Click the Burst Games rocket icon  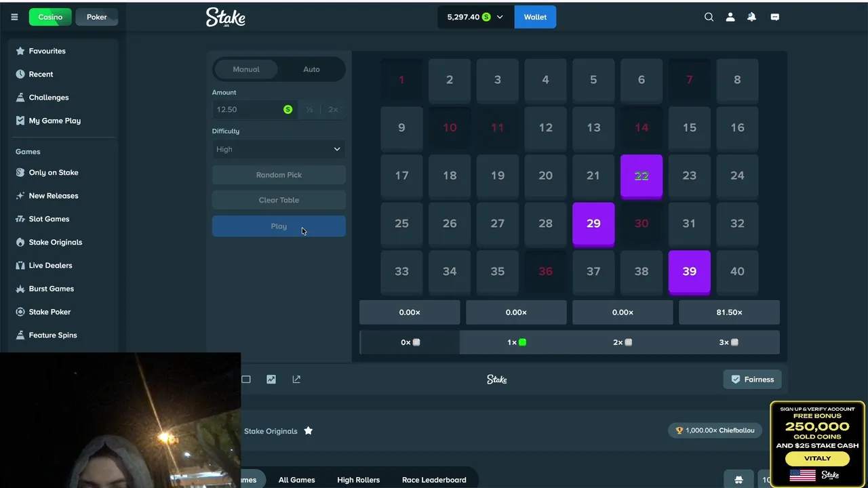click(20, 289)
